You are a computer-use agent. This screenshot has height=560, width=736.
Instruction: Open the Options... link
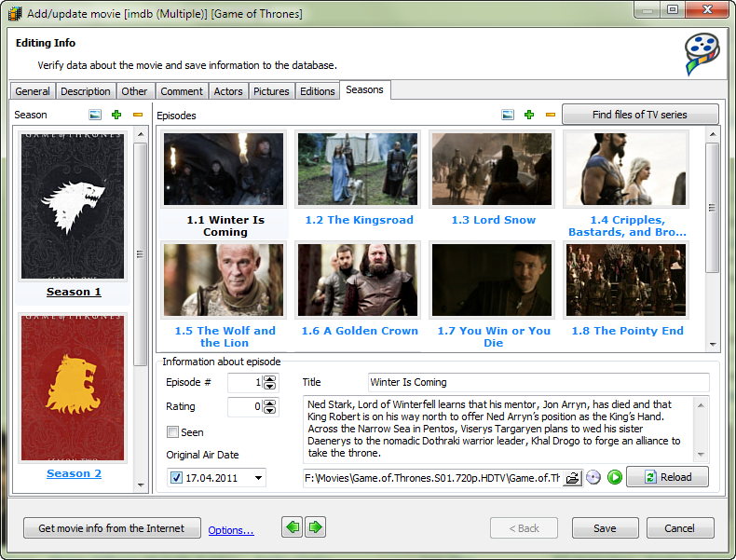[231, 530]
